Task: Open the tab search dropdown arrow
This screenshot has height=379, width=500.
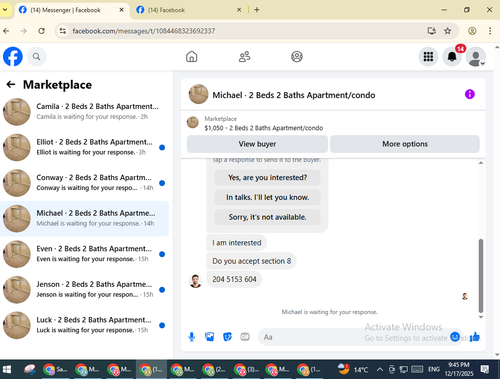Action: coord(5,10)
